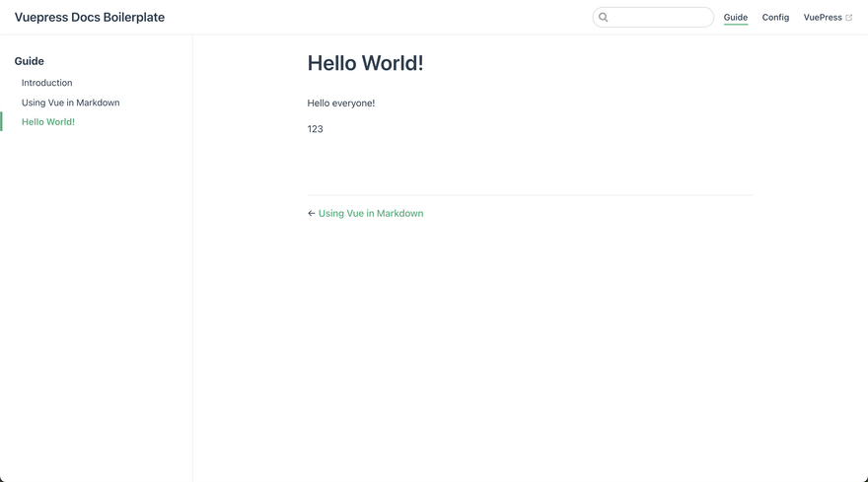
Task: Click the 123 text line
Action: 316,129
